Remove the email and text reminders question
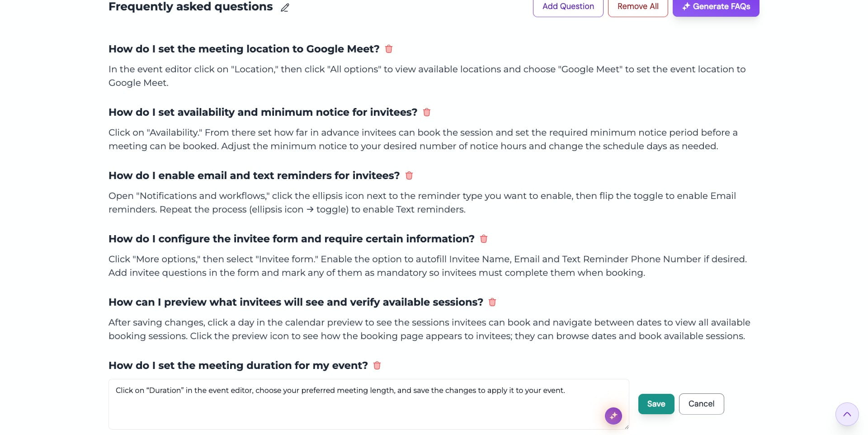This screenshot has width=868, height=435. pyautogui.click(x=409, y=175)
